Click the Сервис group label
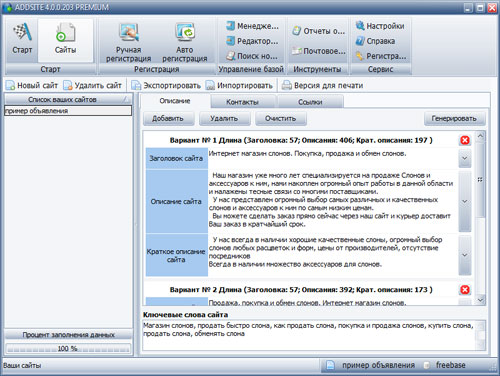The image size is (500, 376). 380,69
